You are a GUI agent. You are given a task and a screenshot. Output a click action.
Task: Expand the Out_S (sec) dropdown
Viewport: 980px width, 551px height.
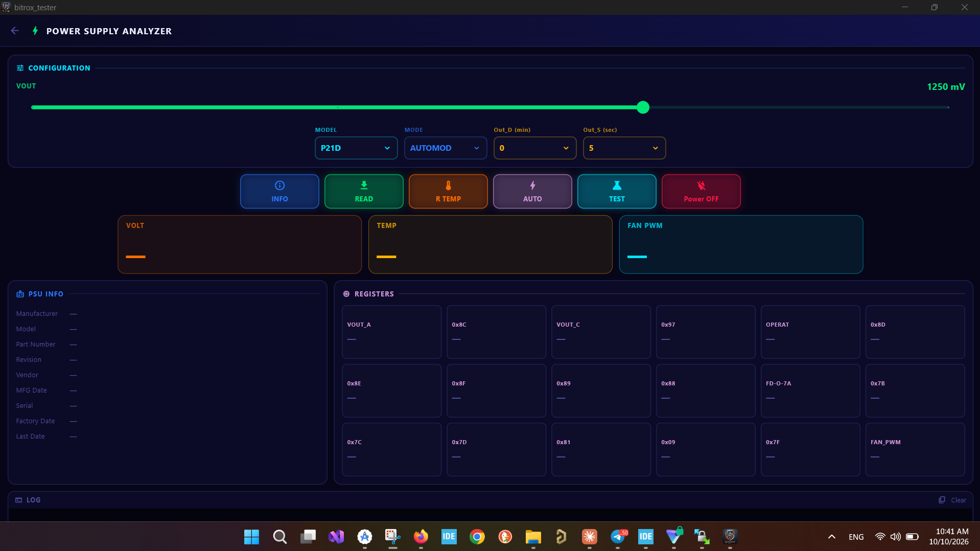[x=624, y=148]
